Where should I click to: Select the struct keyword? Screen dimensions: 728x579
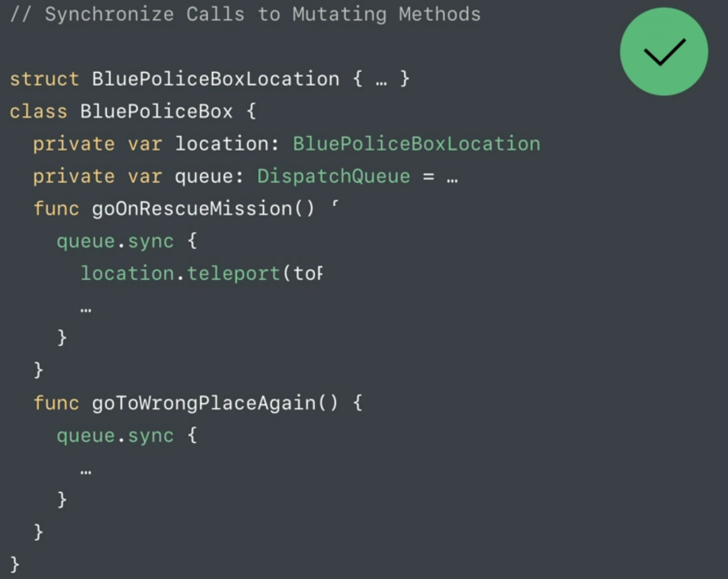coord(44,79)
